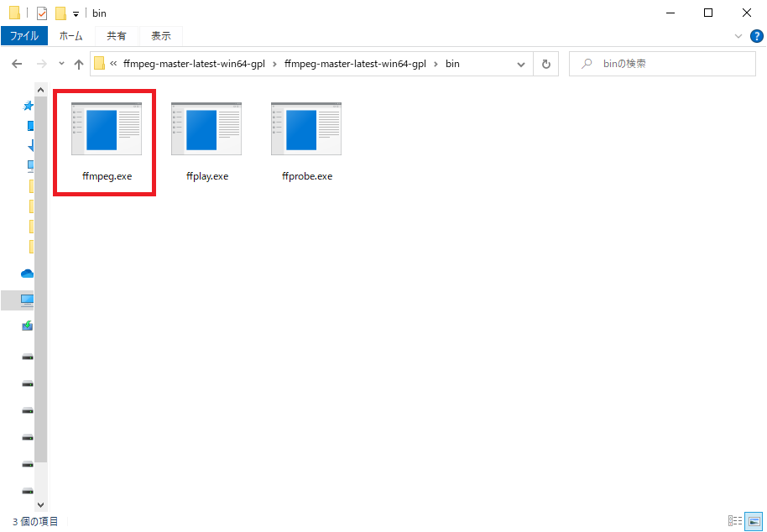
Task: Click the address bar folder icon
Action: click(x=99, y=64)
